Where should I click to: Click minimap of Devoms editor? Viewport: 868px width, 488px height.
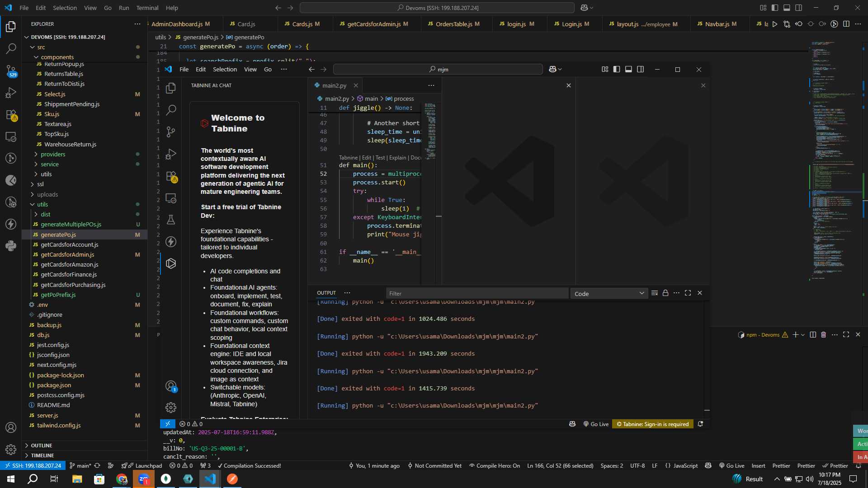(835, 160)
